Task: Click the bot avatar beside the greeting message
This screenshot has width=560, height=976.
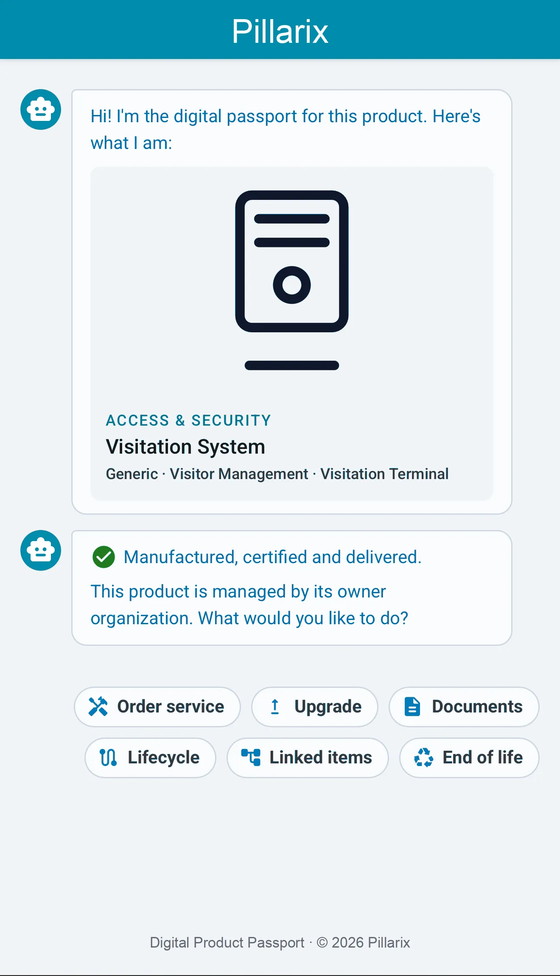Action: (x=41, y=109)
